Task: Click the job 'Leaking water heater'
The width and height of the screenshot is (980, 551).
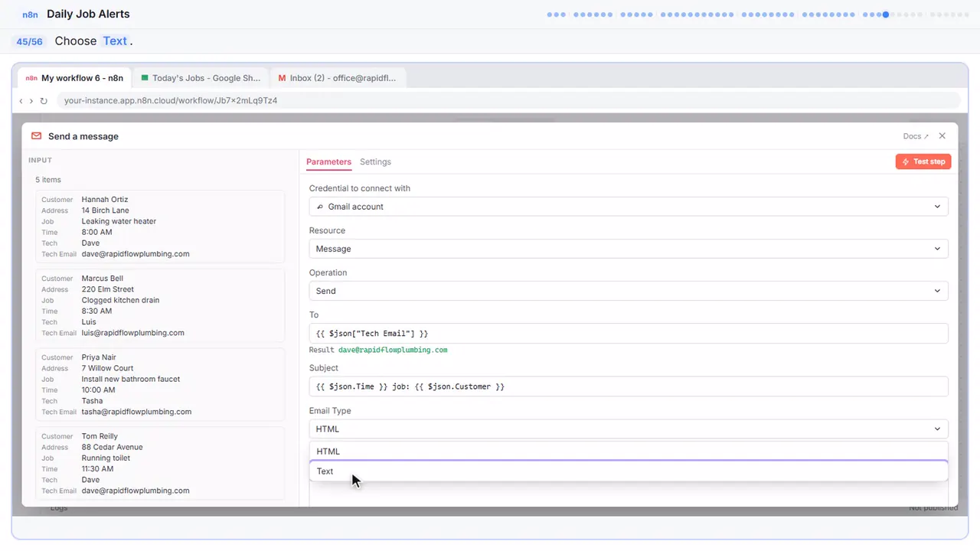Action: point(119,221)
